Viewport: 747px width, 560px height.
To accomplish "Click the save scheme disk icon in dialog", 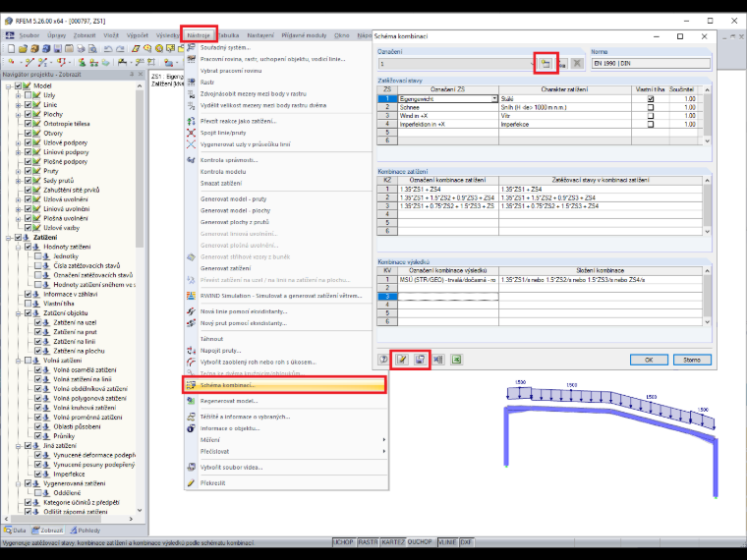I will coord(420,360).
